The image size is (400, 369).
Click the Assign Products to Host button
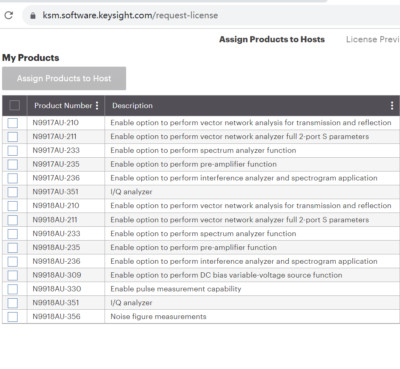tap(64, 78)
